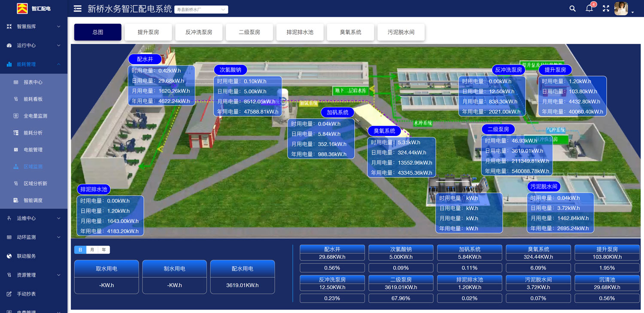Collapse sidebar with hamburger menu icon
The width and height of the screenshot is (644, 313).
pos(78,9)
